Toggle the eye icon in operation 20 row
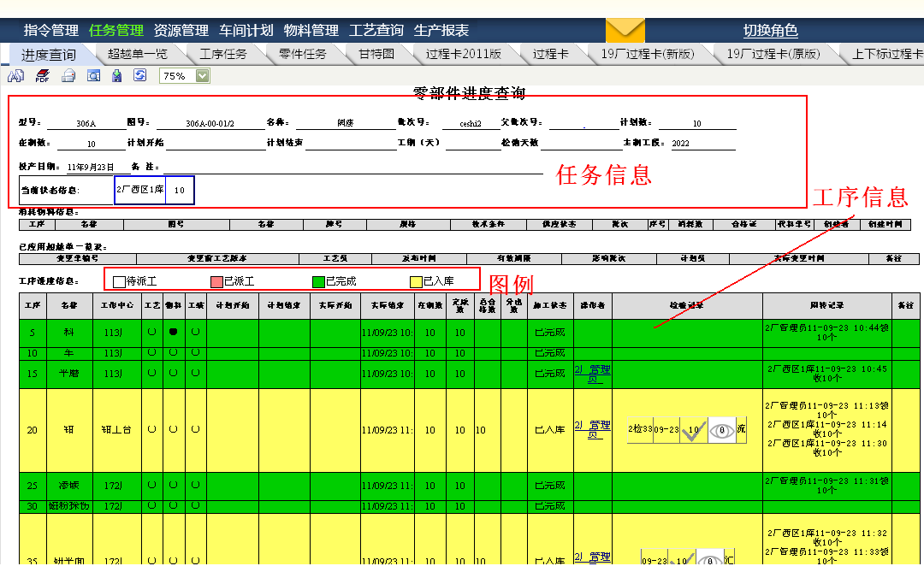The height and width of the screenshot is (566, 924). tap(723, 430)
